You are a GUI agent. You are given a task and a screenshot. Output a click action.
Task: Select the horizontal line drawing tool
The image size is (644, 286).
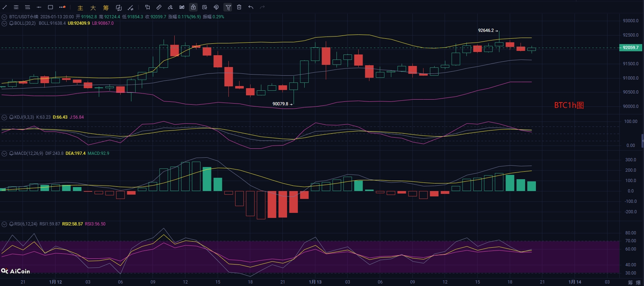39,7
